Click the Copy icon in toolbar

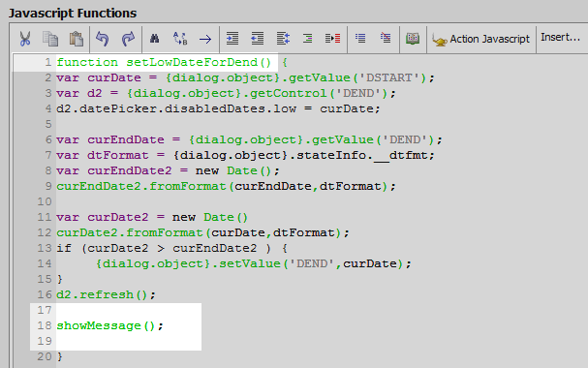[x=50, y=39]
